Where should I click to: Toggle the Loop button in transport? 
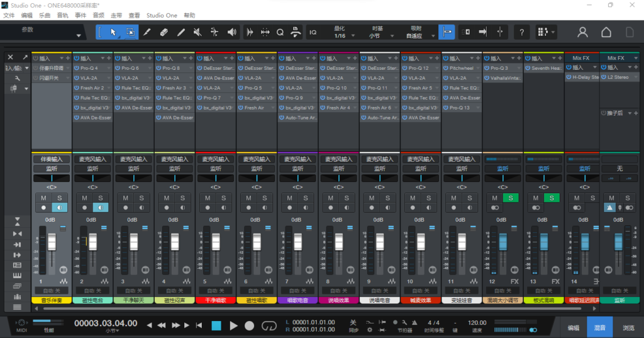(x=269, y=325)
